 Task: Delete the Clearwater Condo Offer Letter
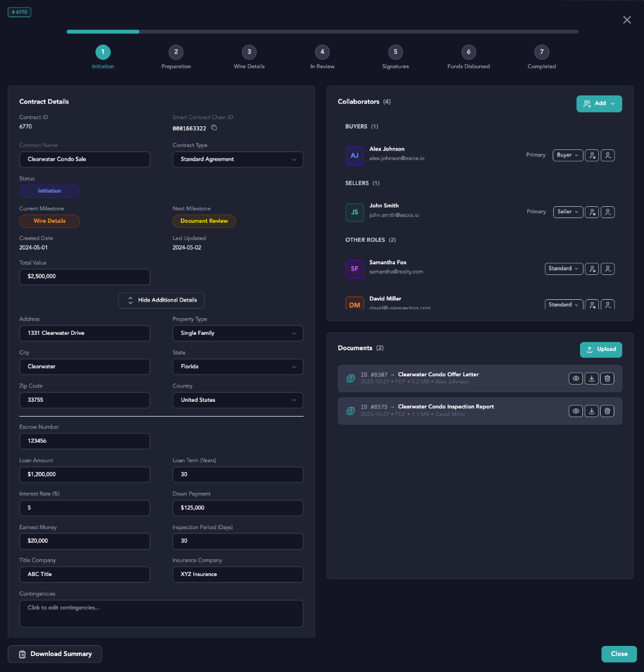(x=607, y=379)
